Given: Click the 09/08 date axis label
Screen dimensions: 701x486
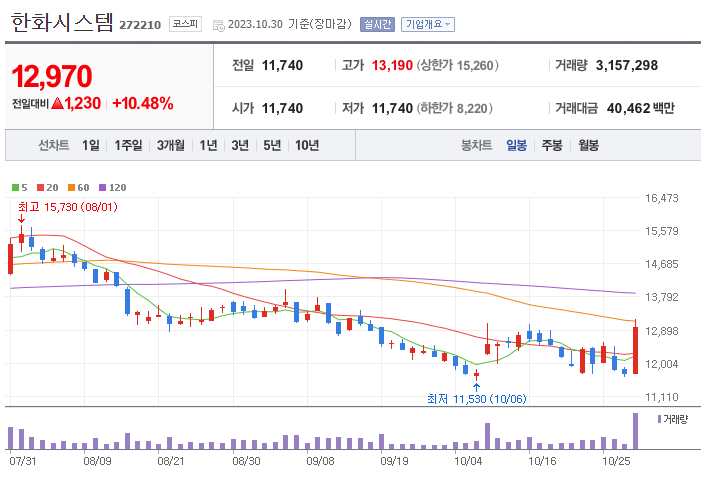Looking at the screenshot, I should click(320, 461).
